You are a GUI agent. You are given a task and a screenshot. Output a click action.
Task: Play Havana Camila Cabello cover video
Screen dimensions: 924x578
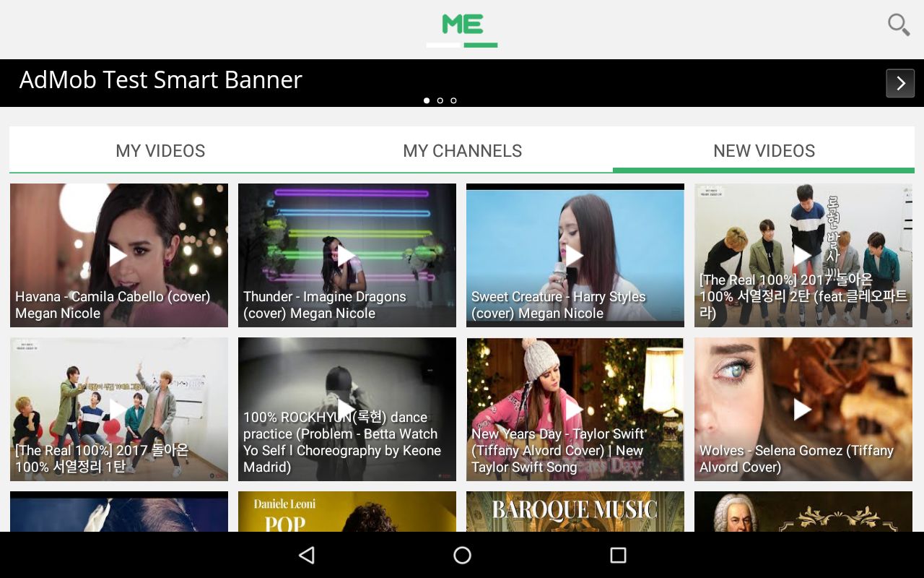[118, 255]
